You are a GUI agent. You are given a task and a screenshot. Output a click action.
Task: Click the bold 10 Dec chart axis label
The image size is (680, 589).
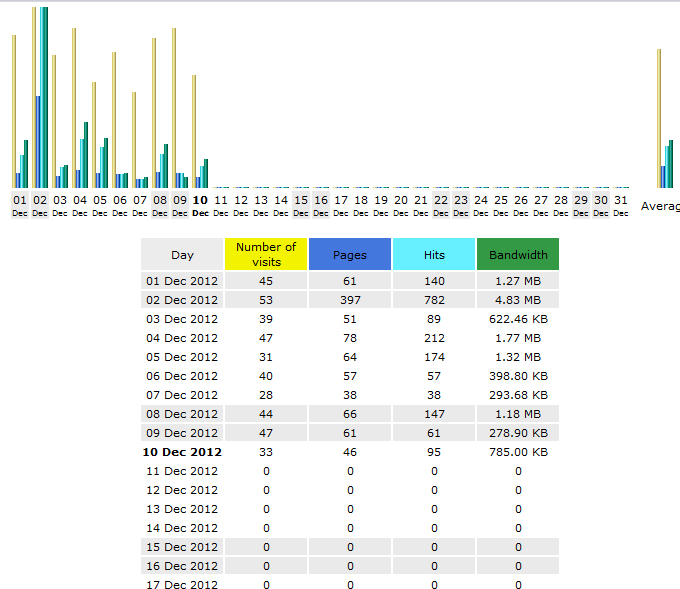pyautogui.click(x=200, y=205)
